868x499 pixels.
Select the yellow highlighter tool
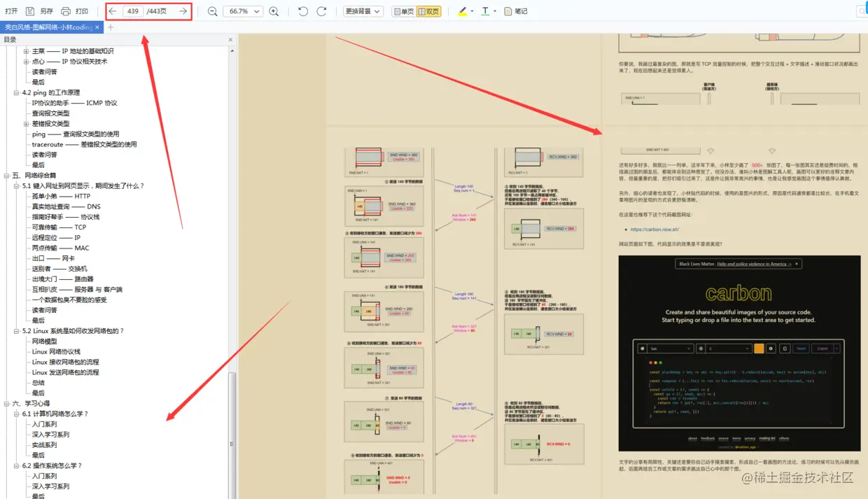[x=462, y=11]
